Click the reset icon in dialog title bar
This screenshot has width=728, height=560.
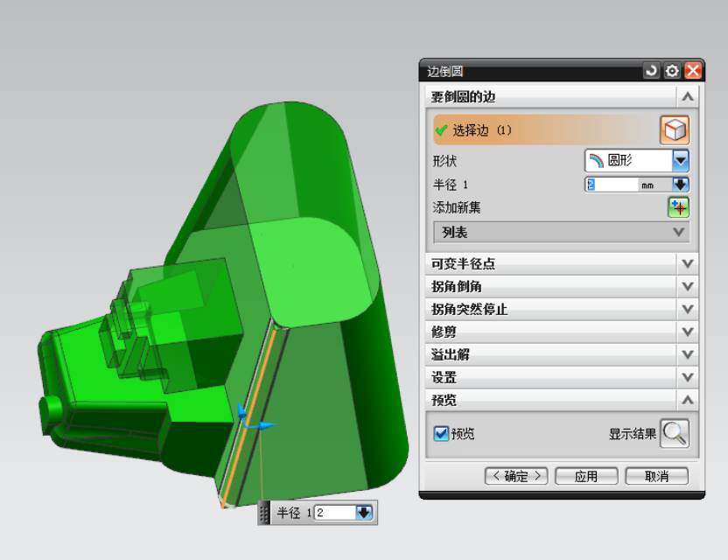tap(651, 71)
